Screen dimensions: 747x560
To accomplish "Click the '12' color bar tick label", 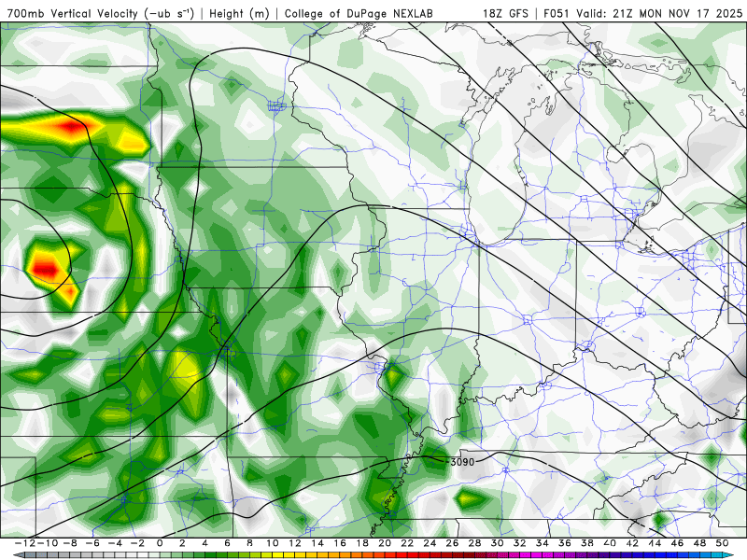I will point(294,543).
